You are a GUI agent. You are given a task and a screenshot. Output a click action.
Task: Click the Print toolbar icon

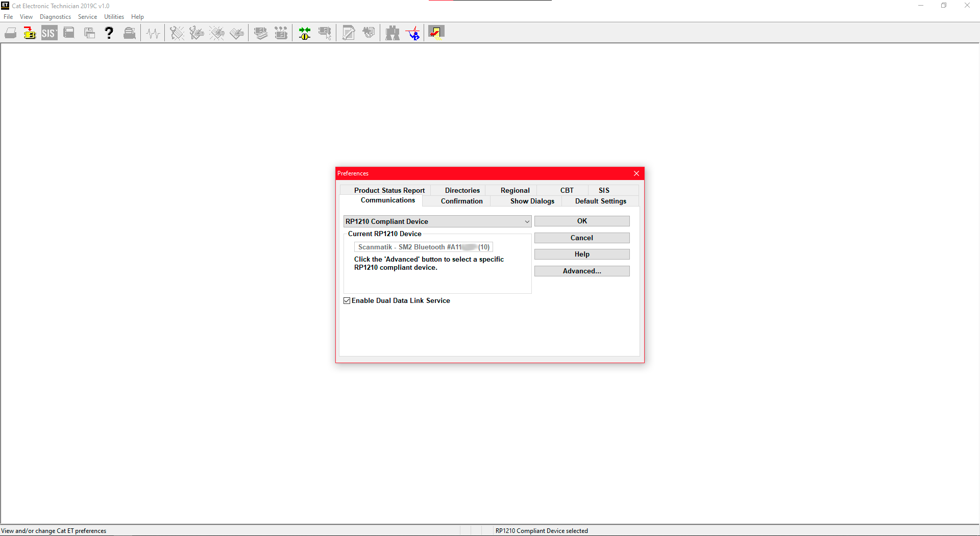10,33
